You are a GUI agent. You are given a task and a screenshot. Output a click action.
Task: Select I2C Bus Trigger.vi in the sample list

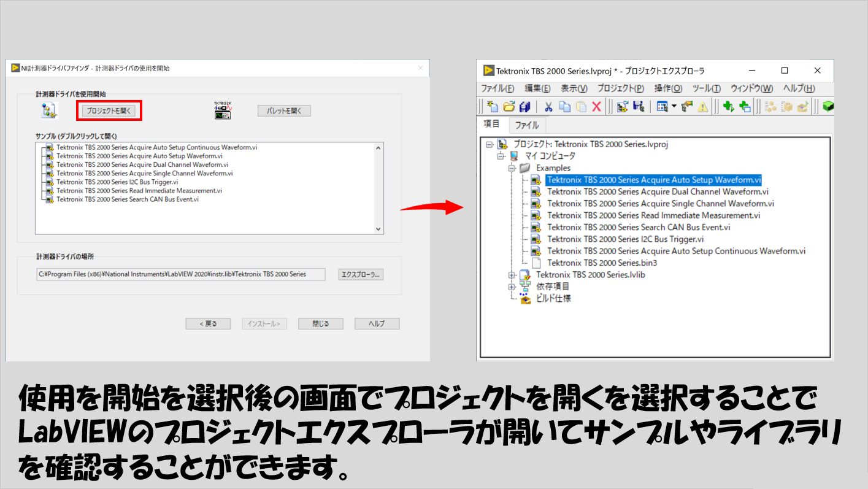(x=118, y=182)
